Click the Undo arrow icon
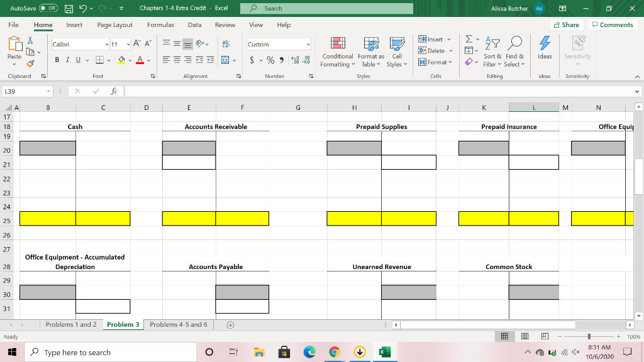The image size is (644, 362). [83, 8]
